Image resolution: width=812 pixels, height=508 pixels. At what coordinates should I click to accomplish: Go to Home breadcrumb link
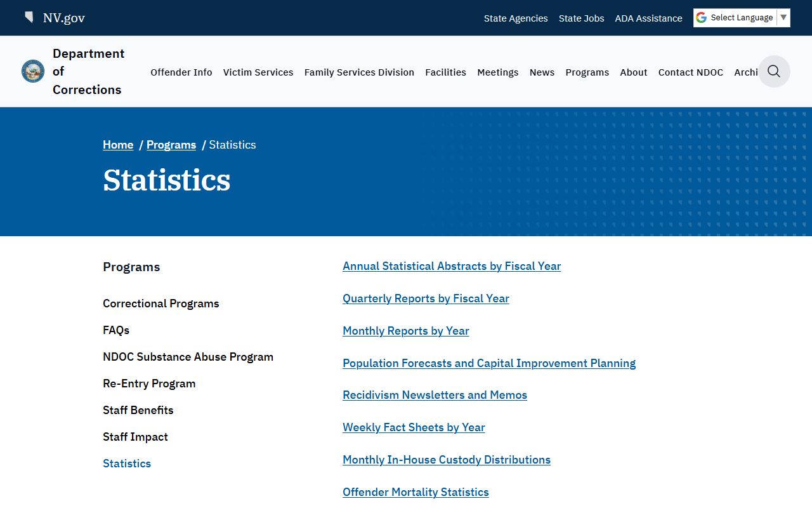coord(118,145)
